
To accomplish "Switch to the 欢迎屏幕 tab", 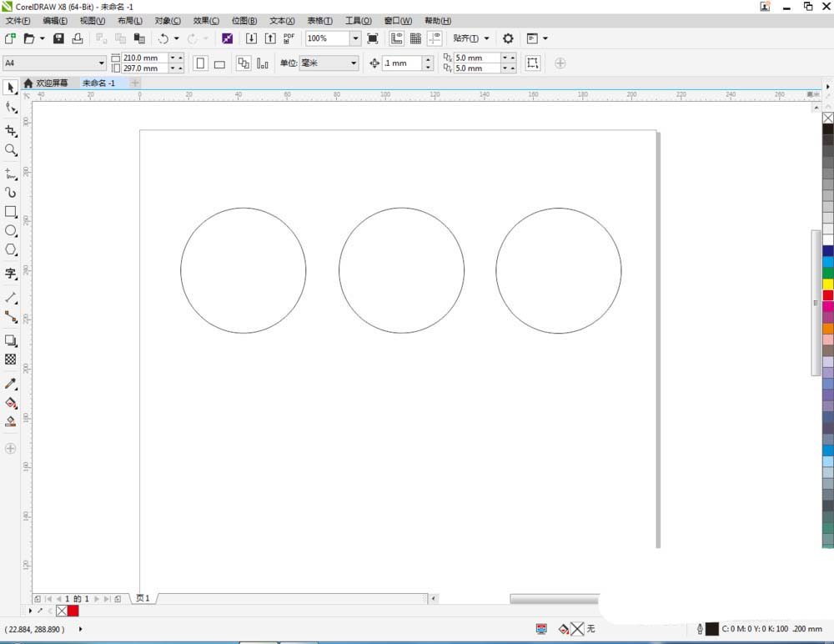I will coord(54,83).
